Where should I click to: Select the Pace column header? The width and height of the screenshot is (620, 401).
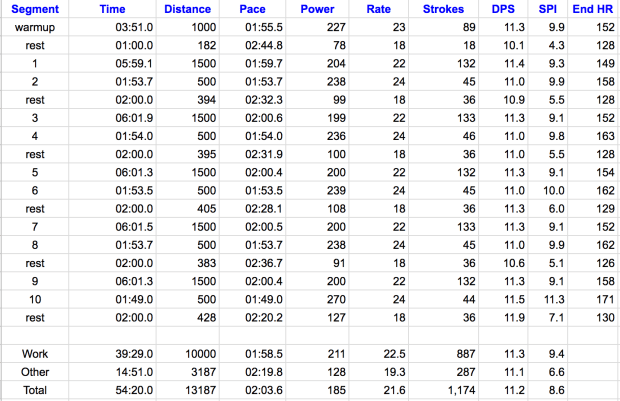pos(252,11)
